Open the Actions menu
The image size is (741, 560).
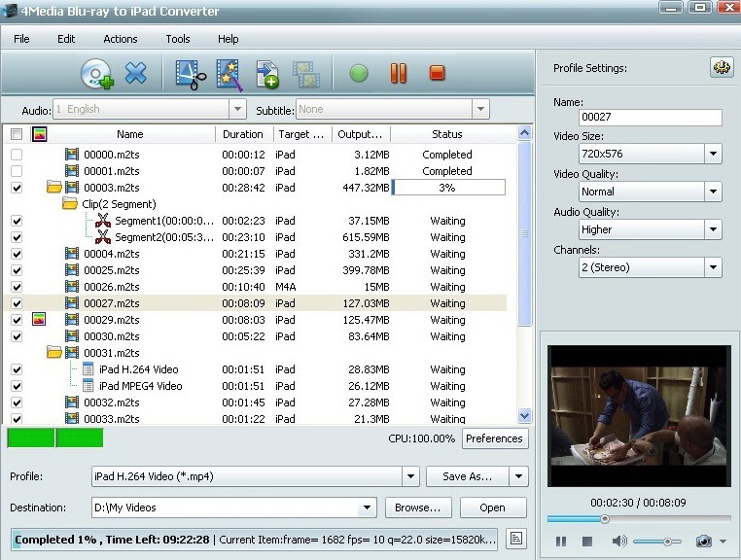[121, 39]
